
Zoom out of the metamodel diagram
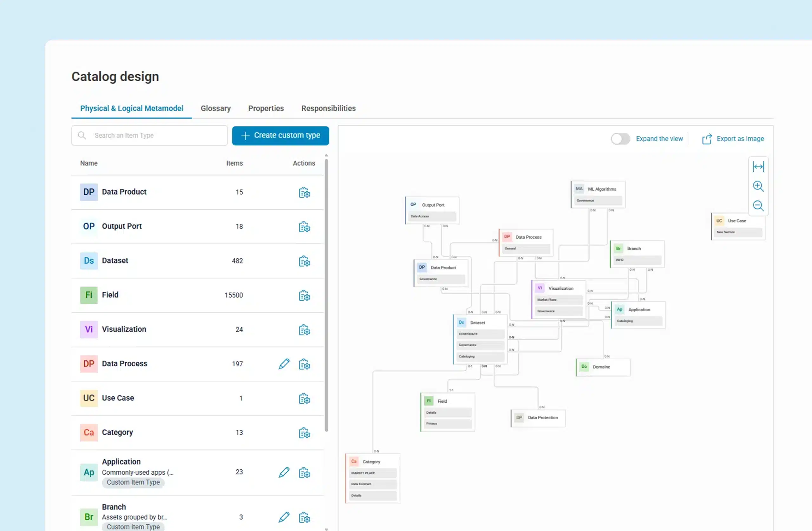tap(758, 206)
